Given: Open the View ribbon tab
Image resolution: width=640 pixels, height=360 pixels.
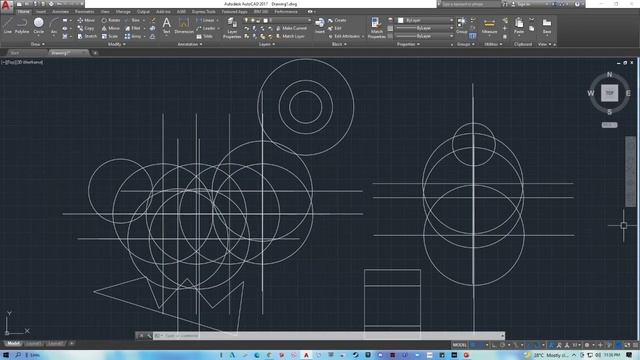Looking at the screenshot, I should point(105,12).
